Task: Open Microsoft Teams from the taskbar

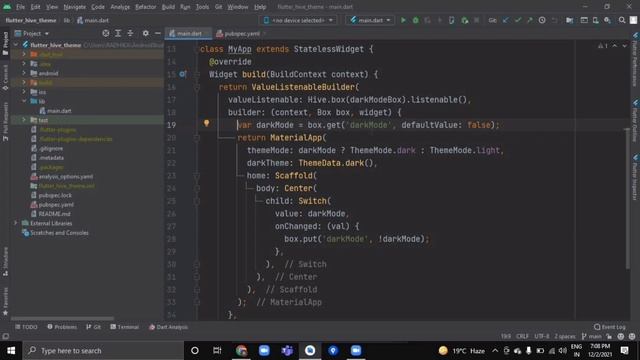Action: (x=287, y=351)
